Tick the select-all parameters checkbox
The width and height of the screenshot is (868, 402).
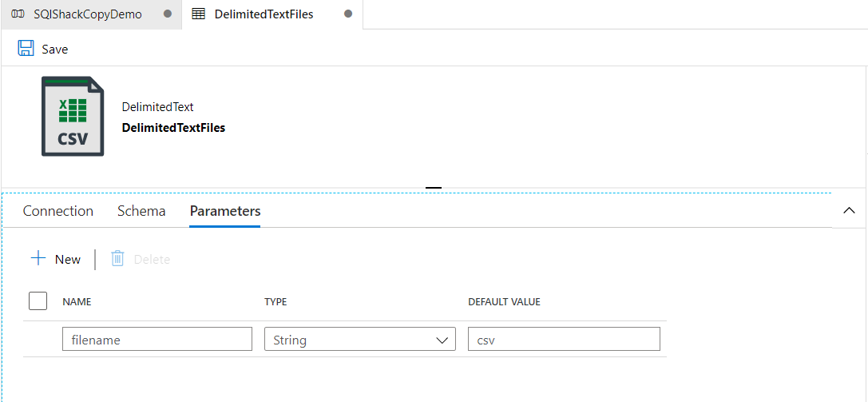pyautogui.click(x=38, y=301)
